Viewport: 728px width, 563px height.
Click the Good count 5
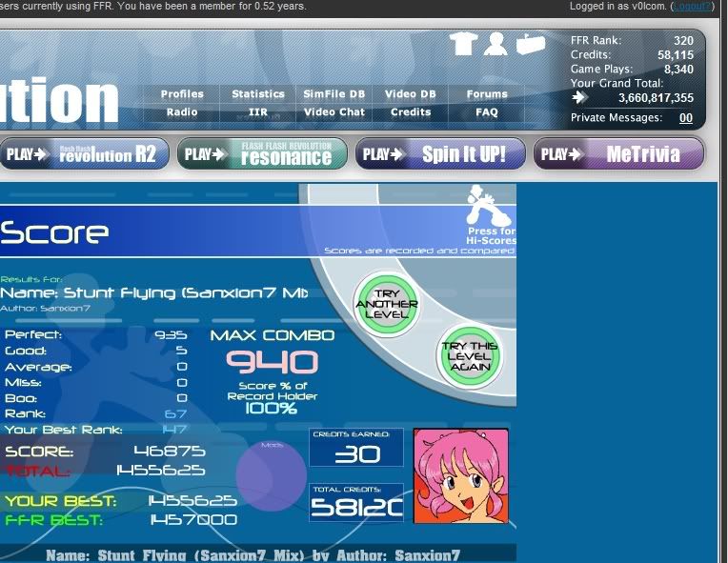point(182,351)
